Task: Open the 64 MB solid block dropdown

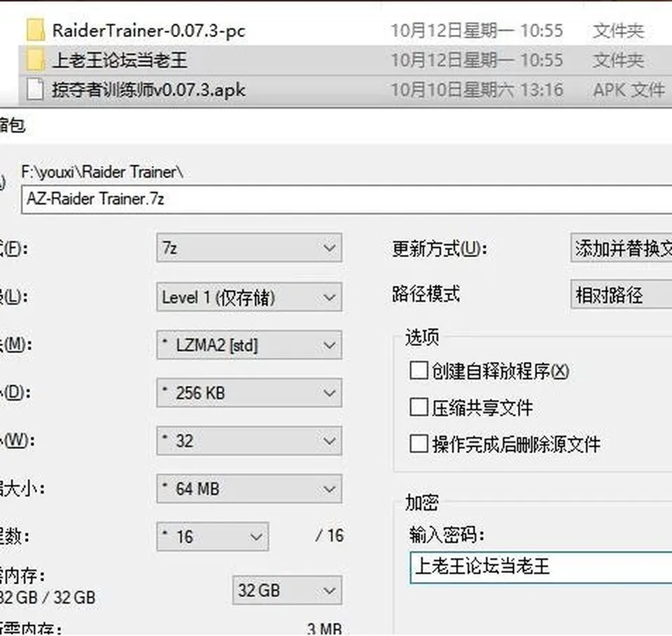Action: click(249, 489)
